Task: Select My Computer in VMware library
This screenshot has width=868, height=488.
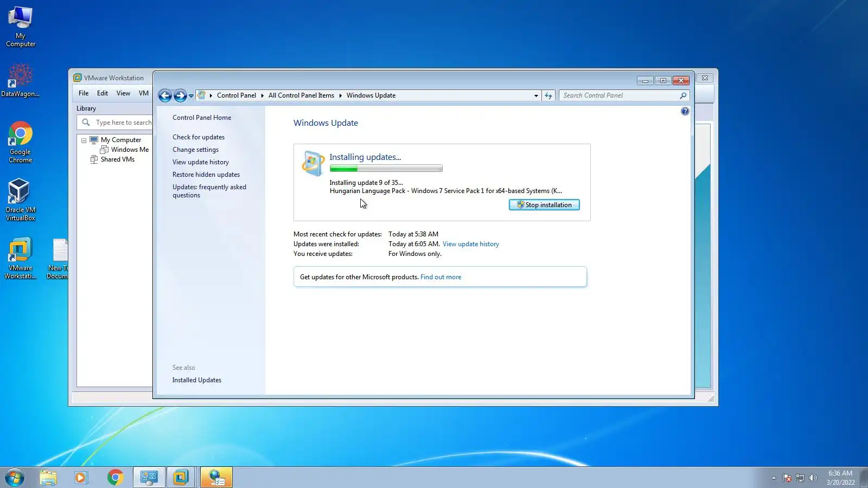Action: pos(121,140)
